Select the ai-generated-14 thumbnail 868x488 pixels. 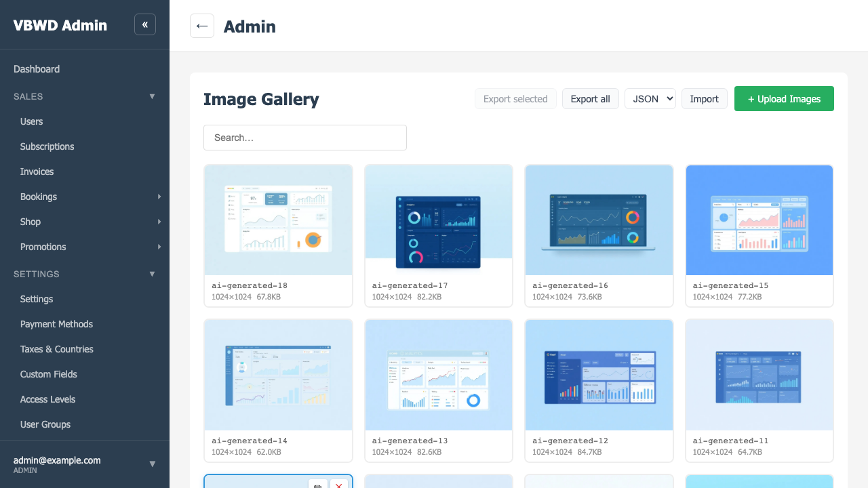click(x=278, y=375)
